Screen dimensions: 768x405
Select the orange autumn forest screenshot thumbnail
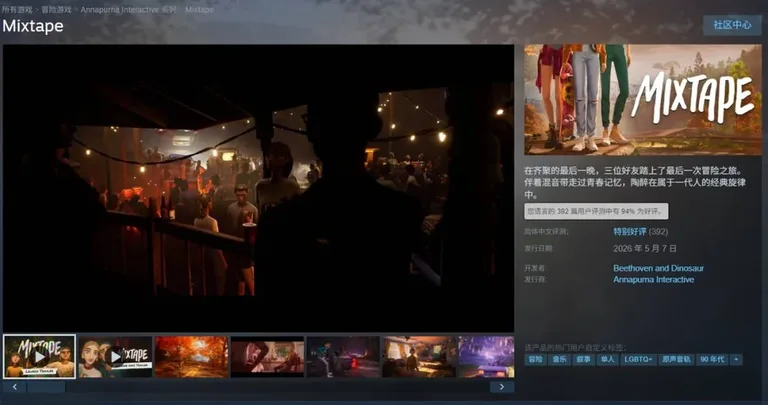pos(192,357)
